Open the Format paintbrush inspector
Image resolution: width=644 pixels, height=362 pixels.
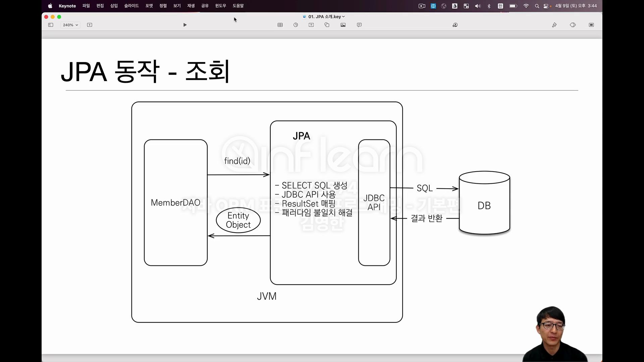pyautogui.click(x=554, y=25)
